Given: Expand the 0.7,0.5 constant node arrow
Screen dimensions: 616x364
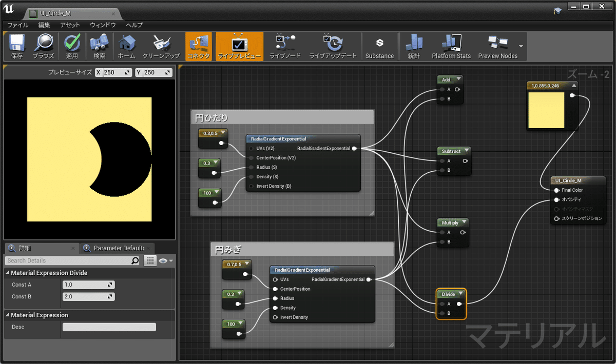Looking at the screenshot, I should pyautogui.click(x=247, y=264).
